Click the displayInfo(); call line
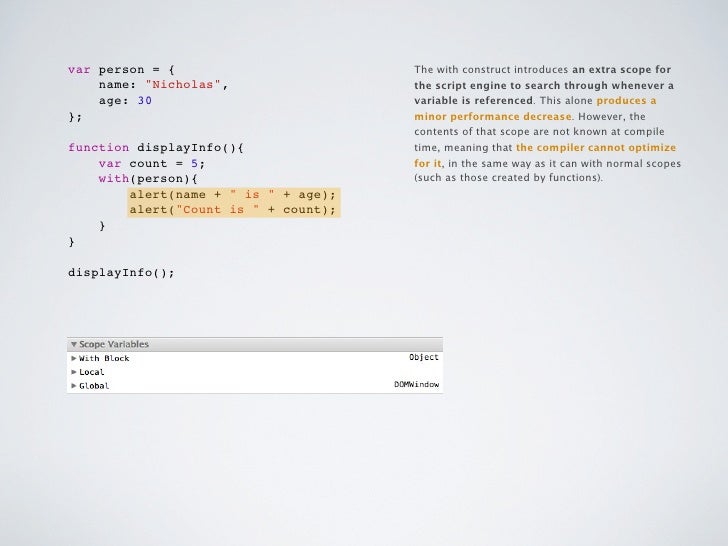Image resolution: width=728 pixels, height=546 pixels. tap(121, 273)
